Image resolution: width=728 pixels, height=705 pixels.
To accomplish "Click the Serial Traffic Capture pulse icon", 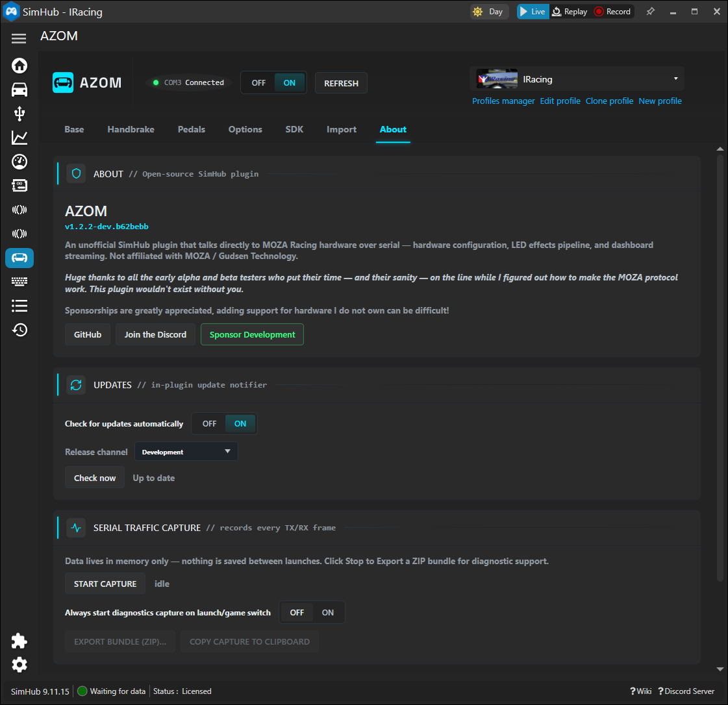I will tap(76, 528).
